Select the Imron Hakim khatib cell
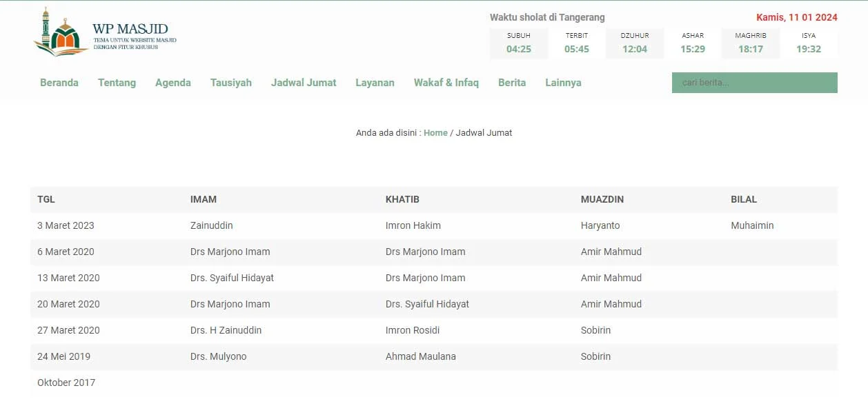The image size is (868, 417). pyautogui.click(x=413, y=225)
